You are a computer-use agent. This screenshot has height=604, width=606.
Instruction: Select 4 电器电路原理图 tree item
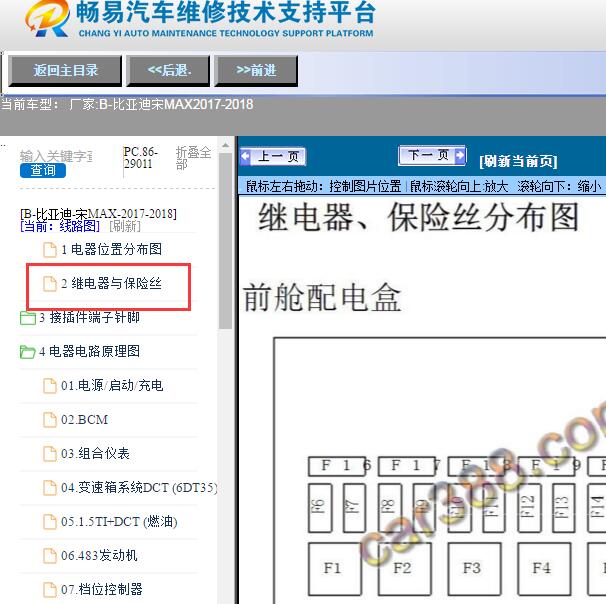coord(89,351)
